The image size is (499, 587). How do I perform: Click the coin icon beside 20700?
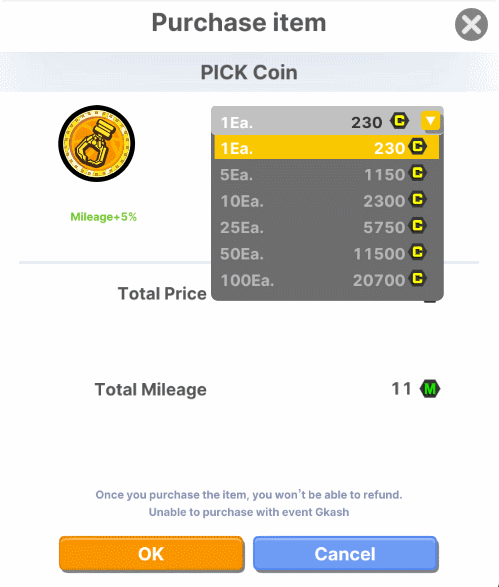click(417, 279)
